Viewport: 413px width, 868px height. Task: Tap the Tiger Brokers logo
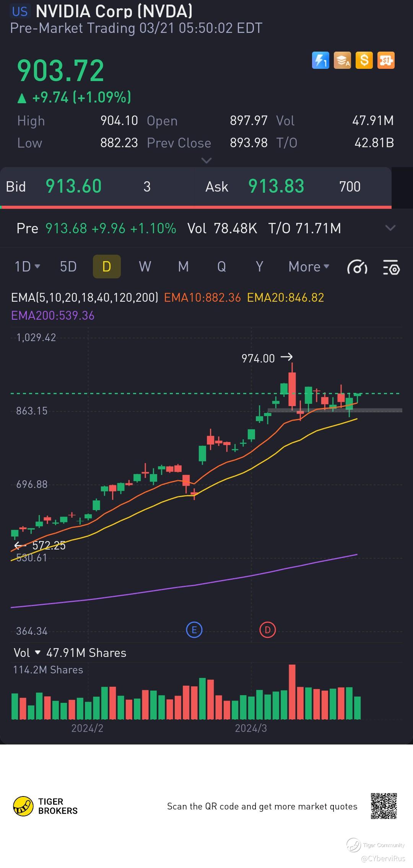46,806
